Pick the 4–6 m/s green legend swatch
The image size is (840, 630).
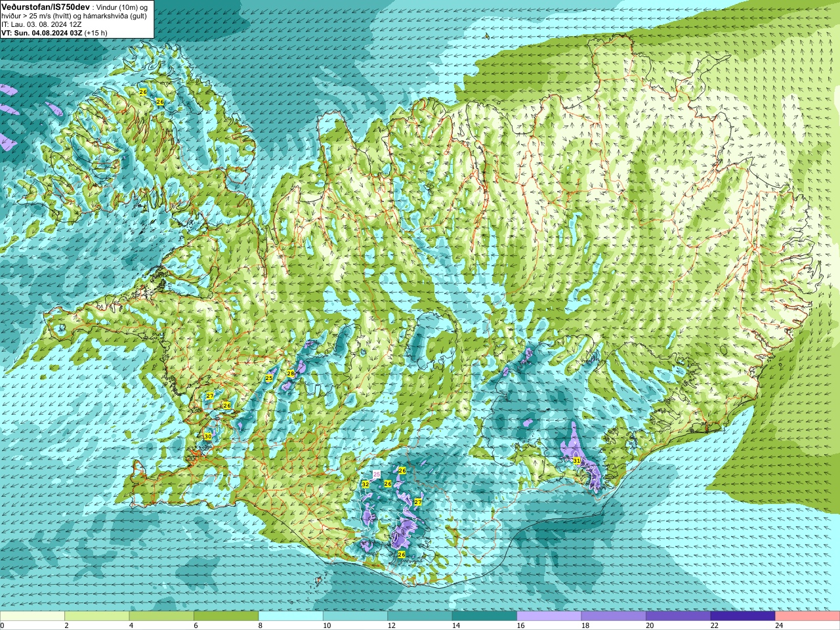(x=161, y=616)
